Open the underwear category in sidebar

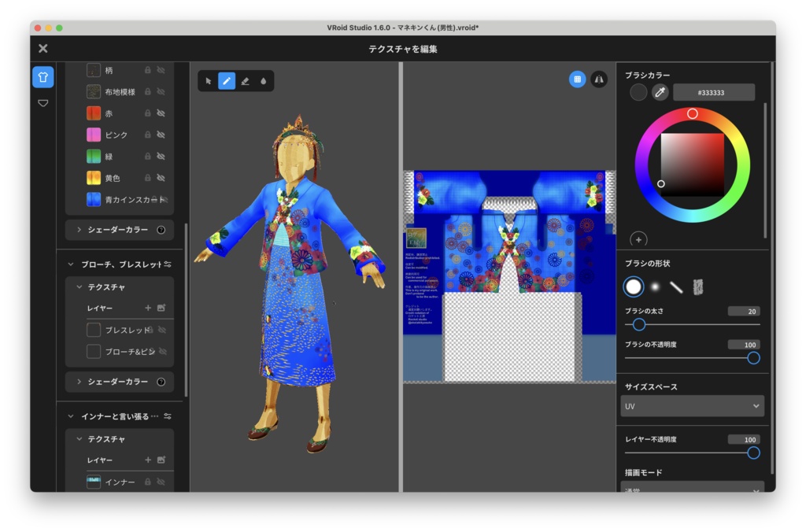(43, 103)
